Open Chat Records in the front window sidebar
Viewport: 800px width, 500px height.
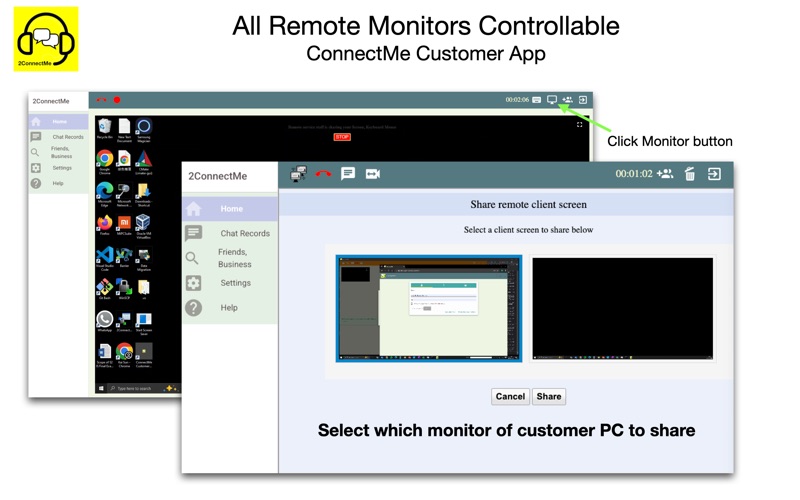tap(230, 233)
